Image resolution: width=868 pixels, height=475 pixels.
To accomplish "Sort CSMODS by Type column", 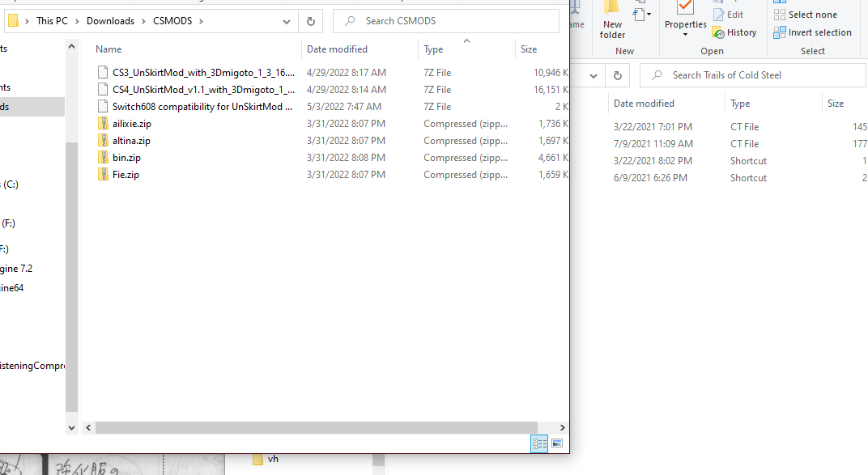I will click(433, 49).
